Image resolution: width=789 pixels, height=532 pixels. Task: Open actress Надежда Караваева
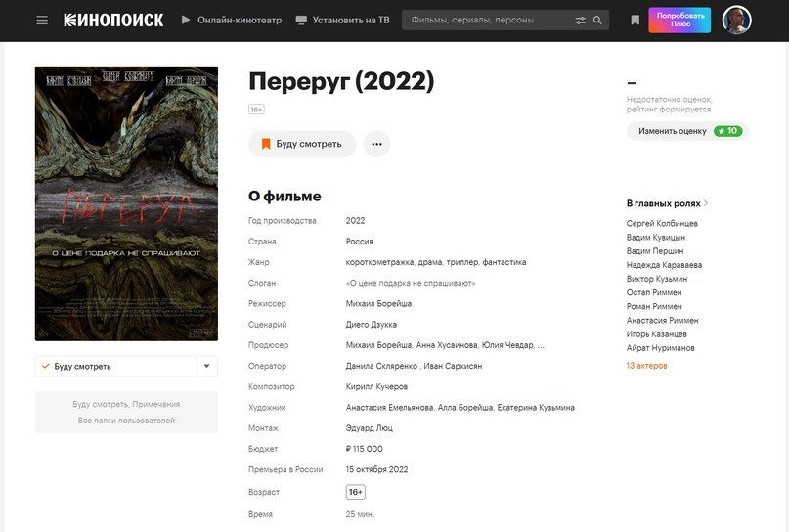664,265
